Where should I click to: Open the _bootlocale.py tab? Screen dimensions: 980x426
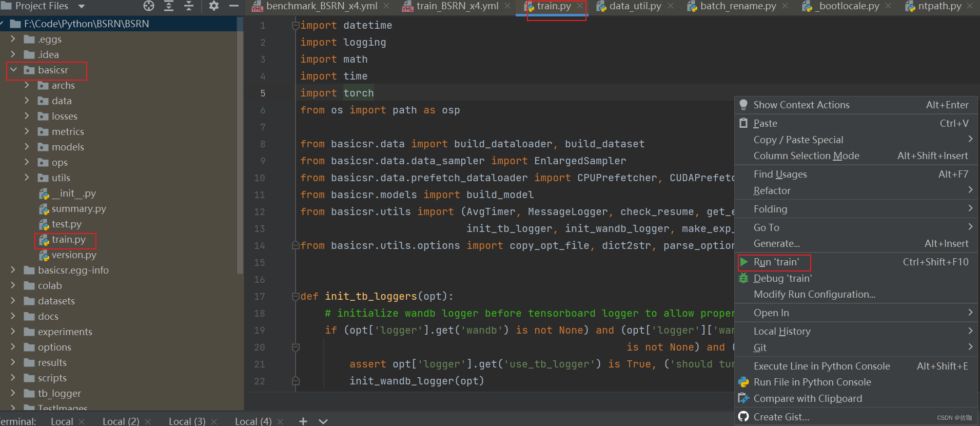848,6
